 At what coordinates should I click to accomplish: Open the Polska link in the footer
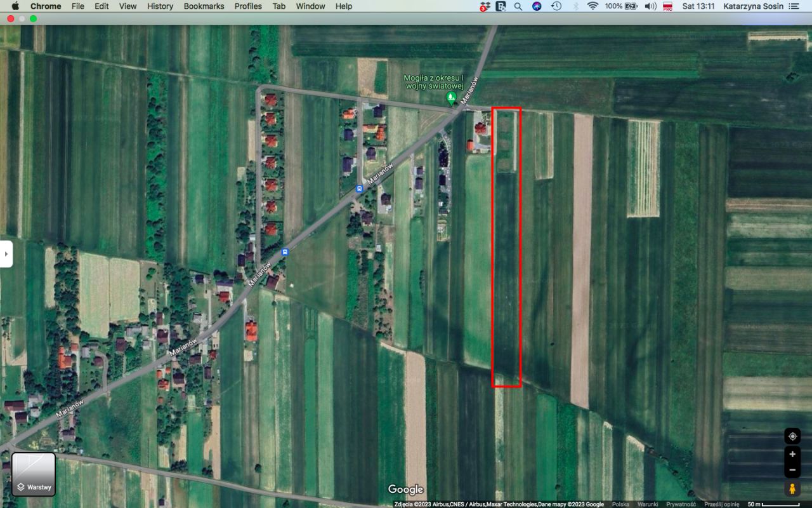[x=620, y=504]
